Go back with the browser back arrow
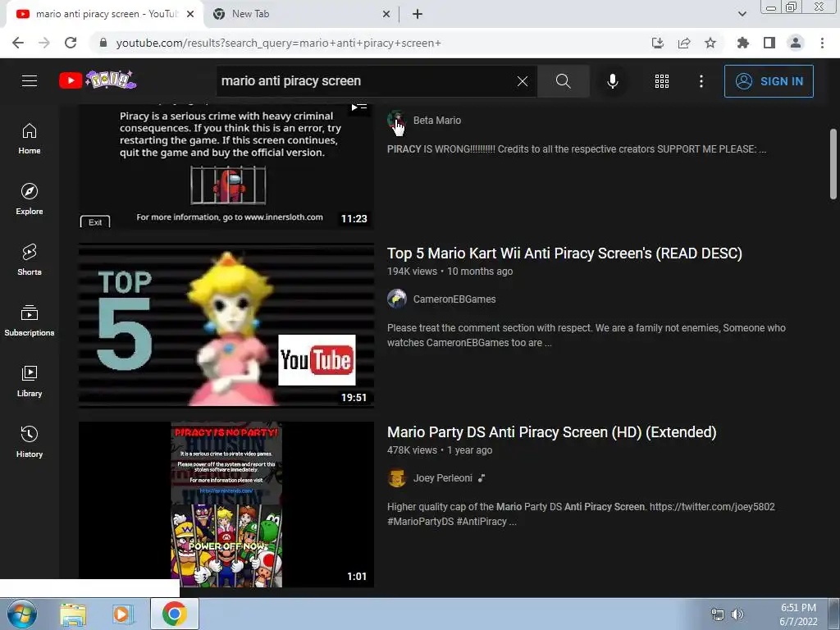This screenshot has height=630, width=840. [x=18, y=43]
